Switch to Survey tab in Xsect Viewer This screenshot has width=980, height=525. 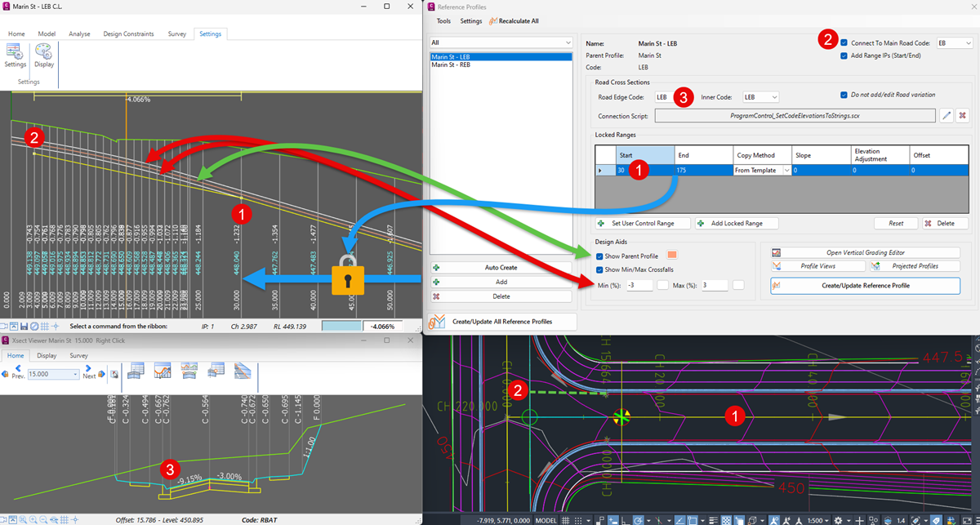tap(79, 355)
